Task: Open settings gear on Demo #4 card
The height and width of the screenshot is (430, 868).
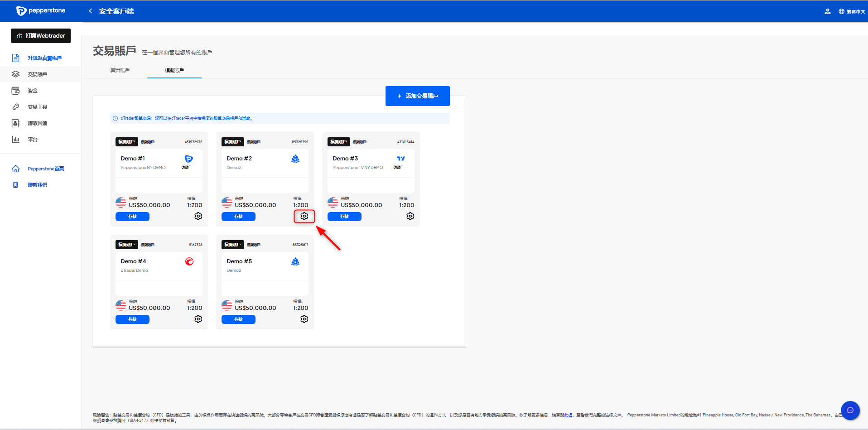Action: pyautogui.click(x=198, y=319)
